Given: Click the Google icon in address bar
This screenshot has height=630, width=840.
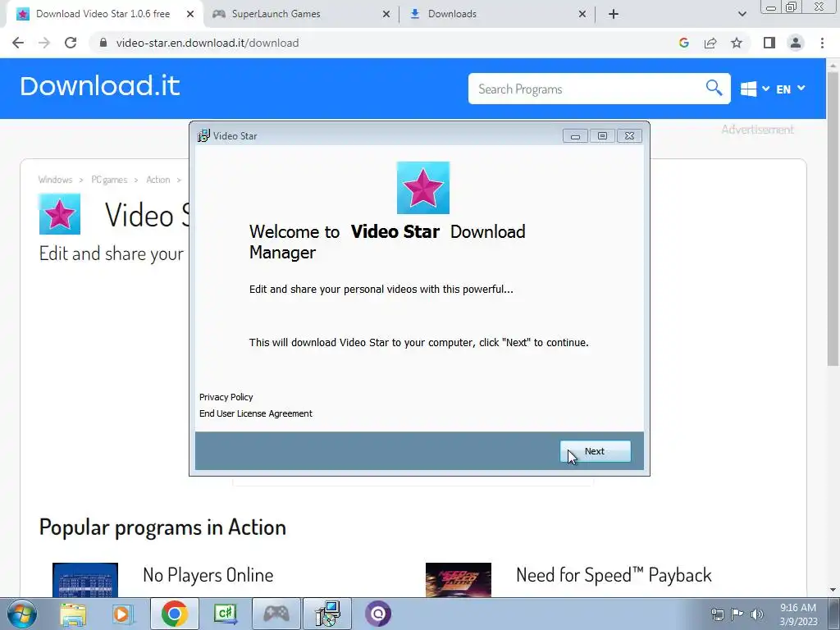Looking at the screenshot, I should (683, 43).
